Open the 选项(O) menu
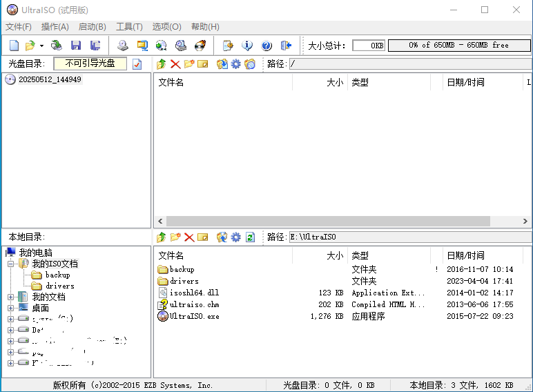This screenshot has width=533, height=392. (x=166, y=27)
